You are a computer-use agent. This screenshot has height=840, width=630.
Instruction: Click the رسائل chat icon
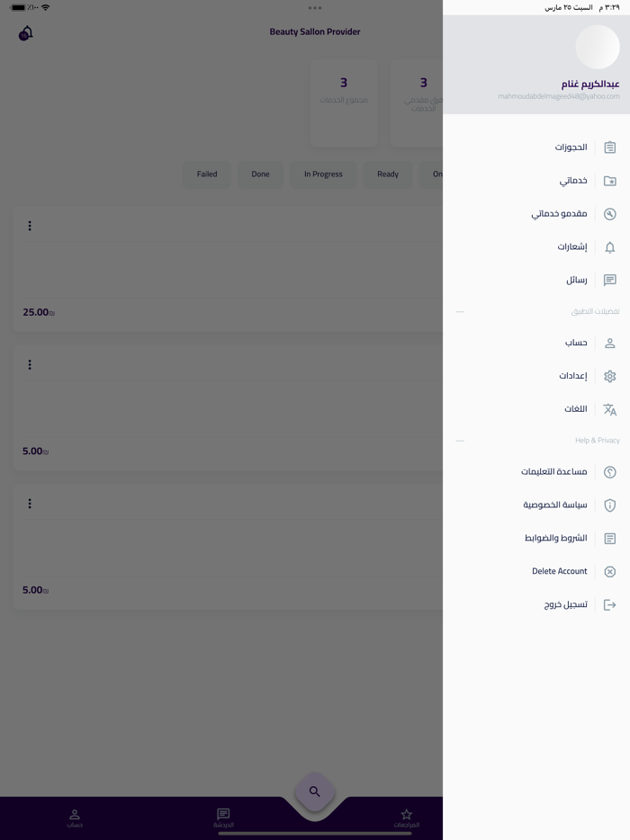609,281
